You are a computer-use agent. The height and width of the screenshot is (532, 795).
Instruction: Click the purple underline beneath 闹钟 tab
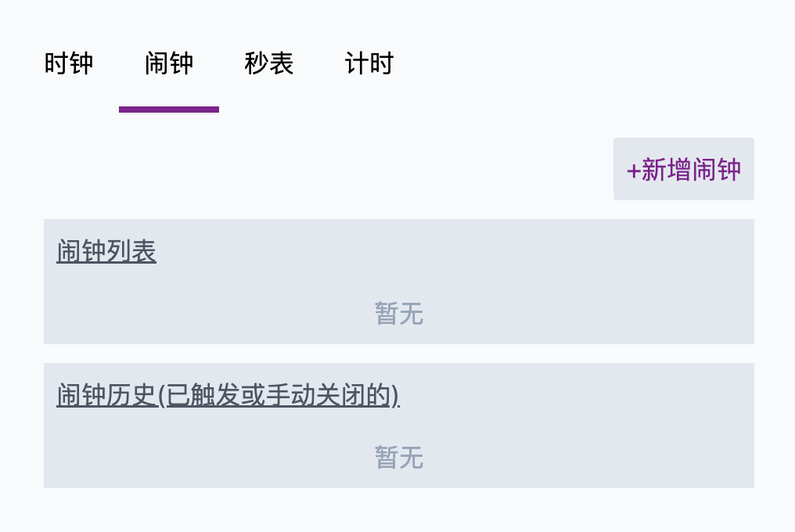(x=169, y=110)
